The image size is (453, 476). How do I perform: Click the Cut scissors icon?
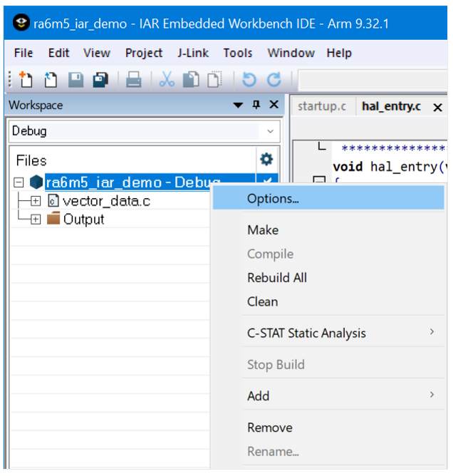[x=167, y=80]
